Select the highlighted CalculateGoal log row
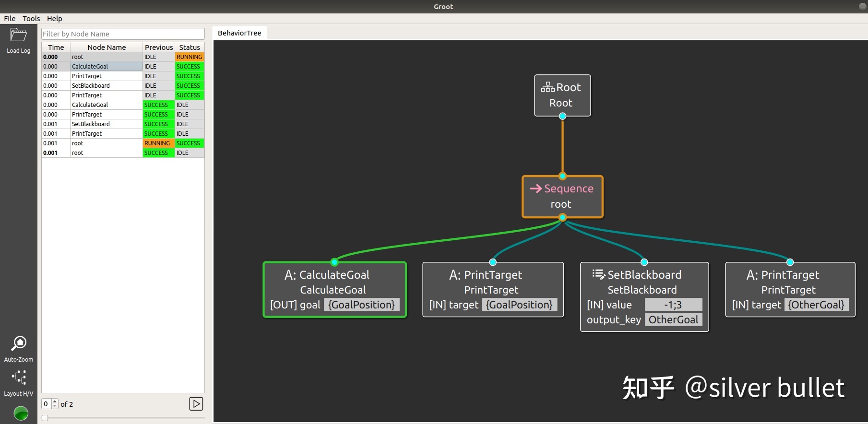Viewport: 868px width, 424px height. coord(107,67)
